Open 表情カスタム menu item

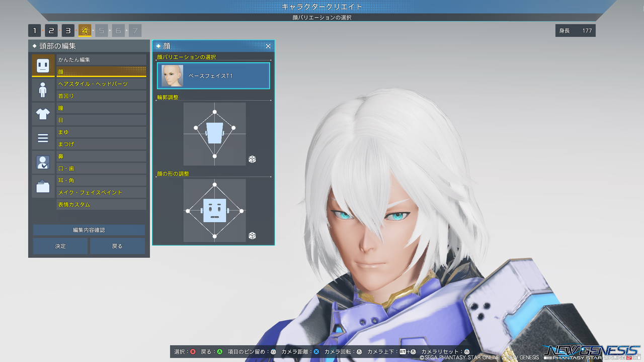point(101,205)
